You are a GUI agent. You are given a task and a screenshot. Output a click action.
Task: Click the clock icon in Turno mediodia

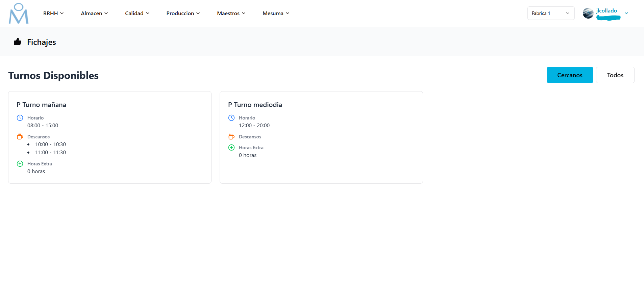point(231,118)
